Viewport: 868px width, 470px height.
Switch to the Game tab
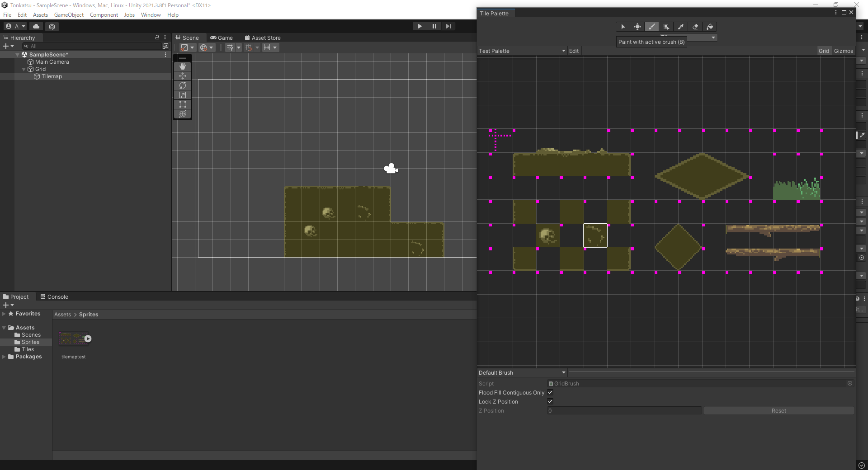[x=222, y=38]
